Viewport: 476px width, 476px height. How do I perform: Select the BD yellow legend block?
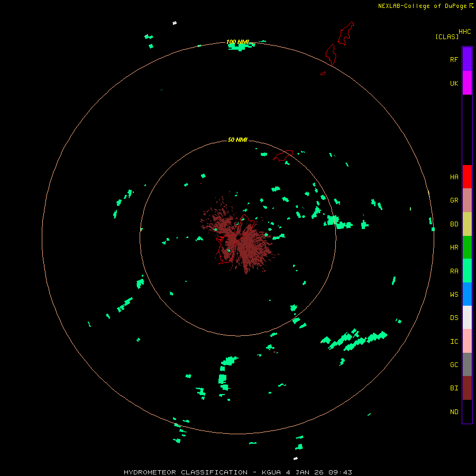[x=467, y=224]
